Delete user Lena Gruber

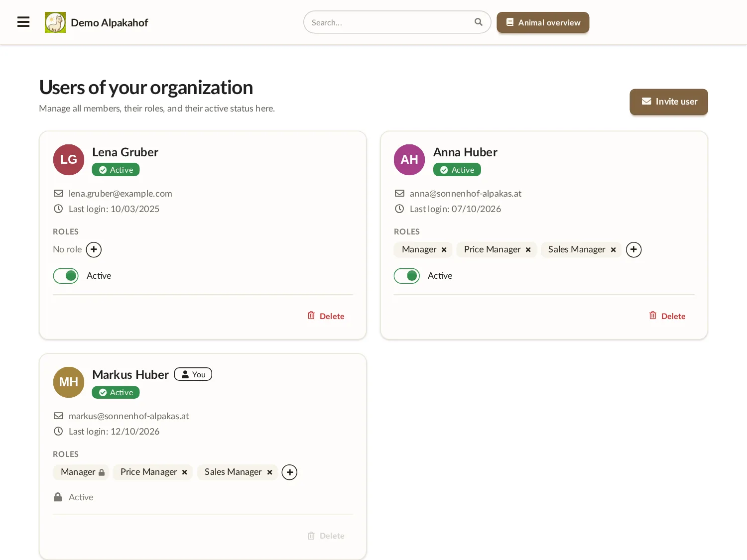[326, 316]
